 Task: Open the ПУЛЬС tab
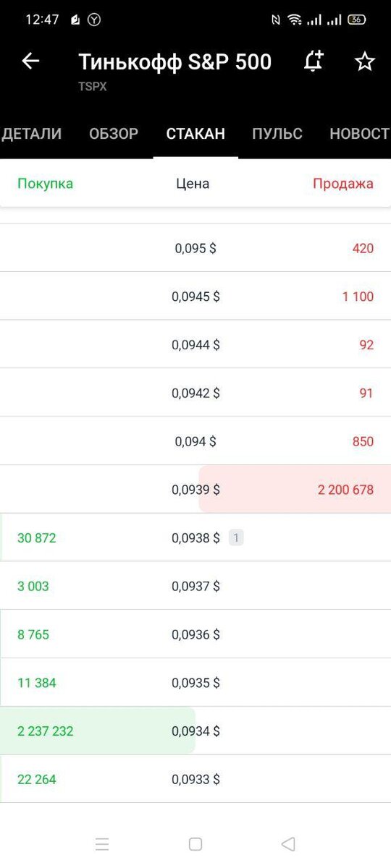pos(277,134)
